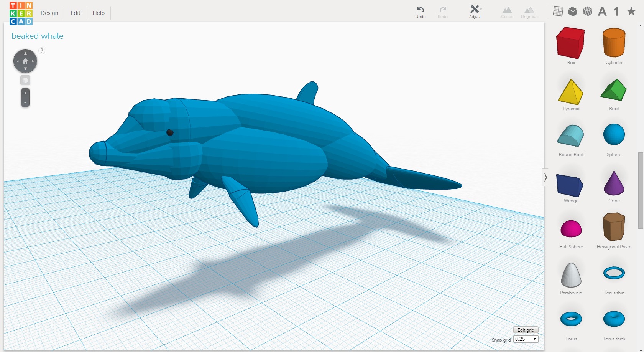
Task: Open the Adjust tool dropdown
Action: (475, 12)
